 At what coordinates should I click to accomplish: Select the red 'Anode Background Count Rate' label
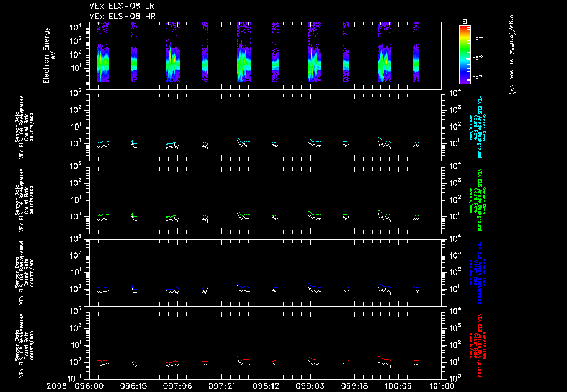coord(478,345)
